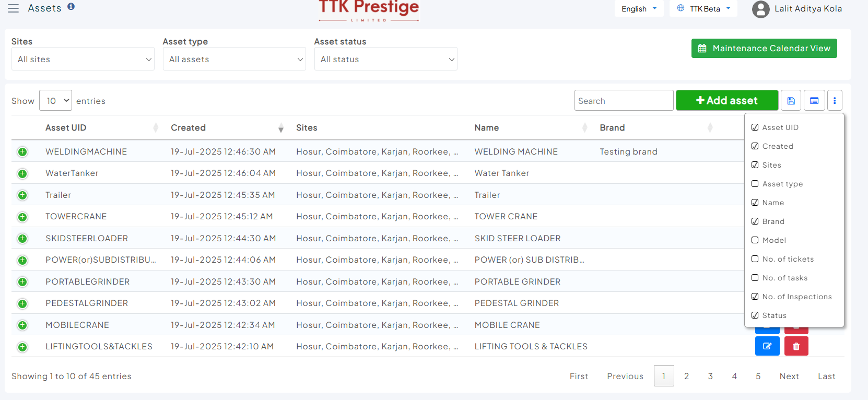Click the user avatar icon for Lalit Aditya Kola
868x400 pixels.
pos(760,9)
